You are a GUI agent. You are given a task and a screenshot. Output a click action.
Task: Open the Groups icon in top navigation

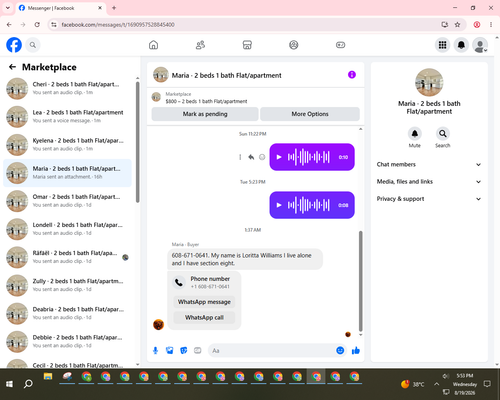tap(294, 45)
